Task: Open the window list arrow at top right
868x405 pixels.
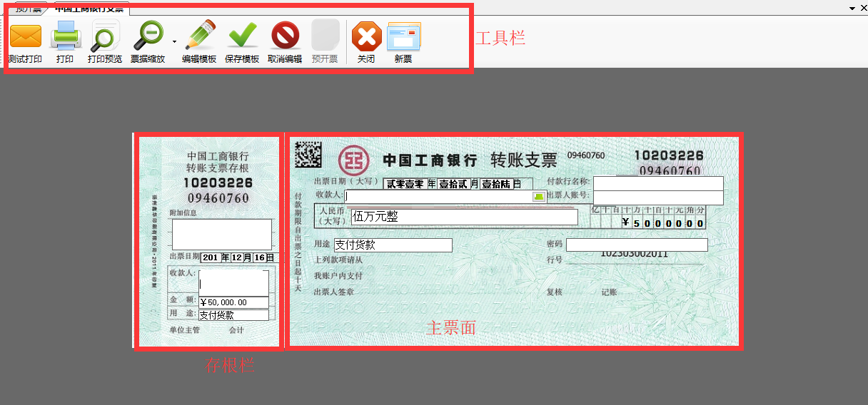Action: 852,8
